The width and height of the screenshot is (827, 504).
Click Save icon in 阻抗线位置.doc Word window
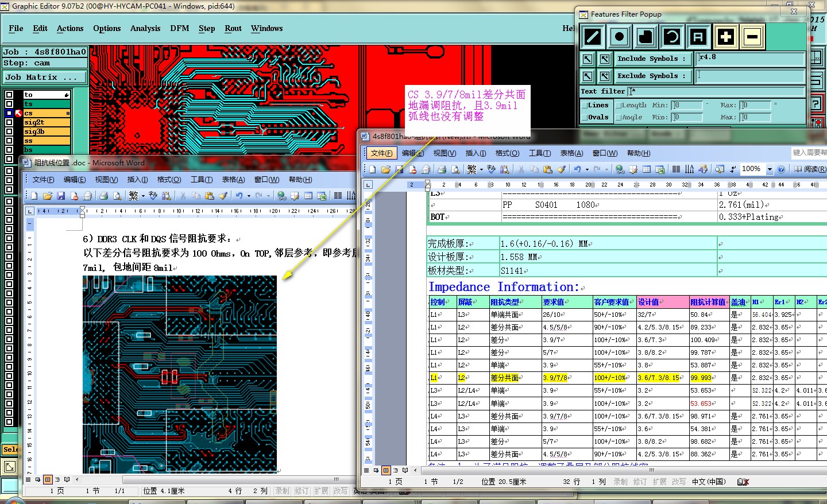click(x=61, y=196)
